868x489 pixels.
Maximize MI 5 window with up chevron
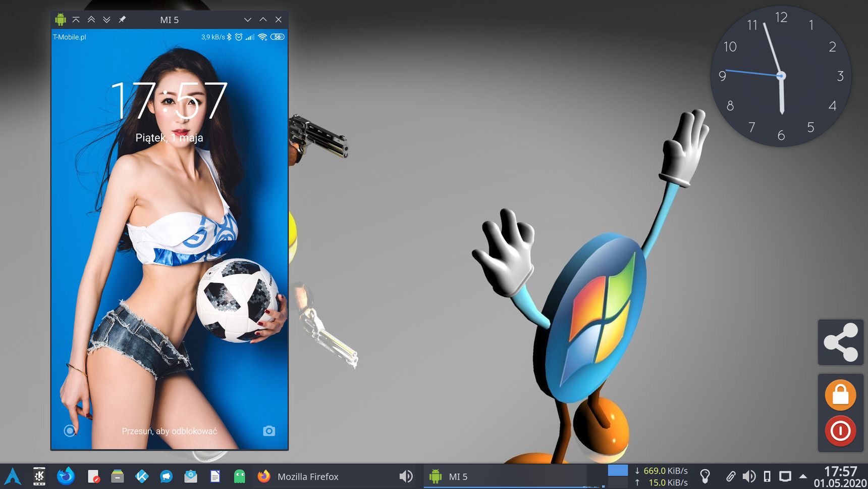click(263, 20)
